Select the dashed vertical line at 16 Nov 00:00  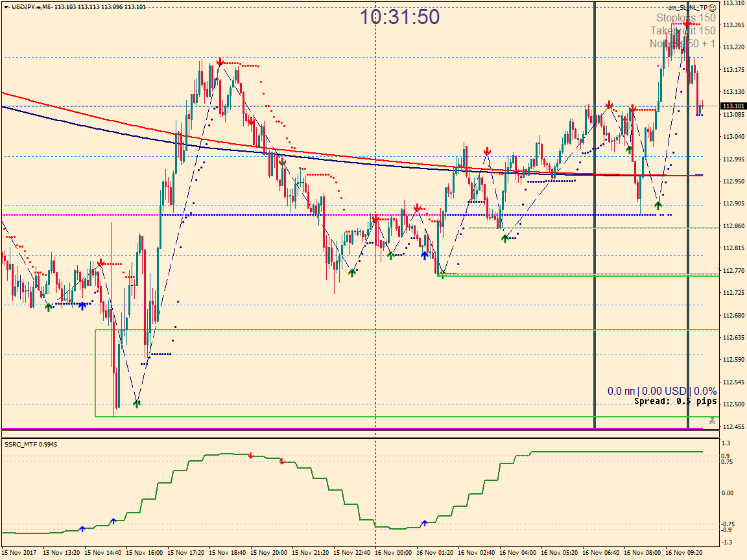point(376,274)
